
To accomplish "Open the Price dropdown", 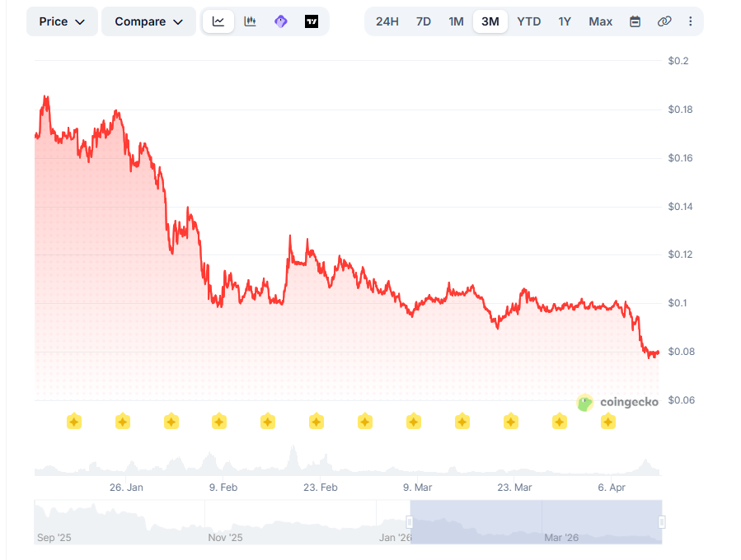I will [x=62, y=21].
